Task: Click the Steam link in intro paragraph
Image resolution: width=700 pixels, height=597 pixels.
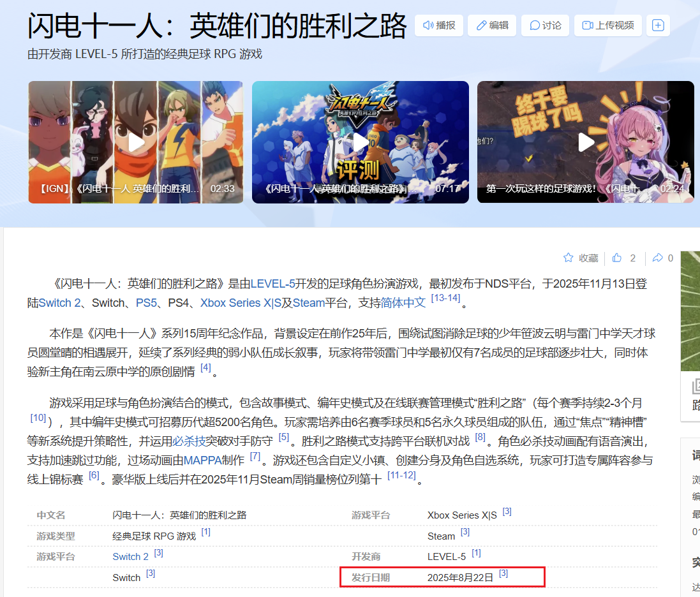Action: pyautogui.click(x=309, y=303)
